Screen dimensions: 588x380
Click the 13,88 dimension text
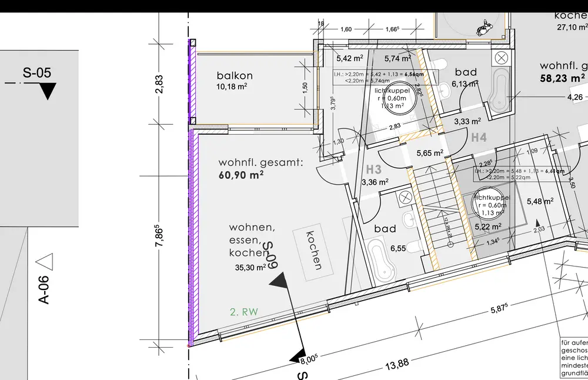(397, 364)
